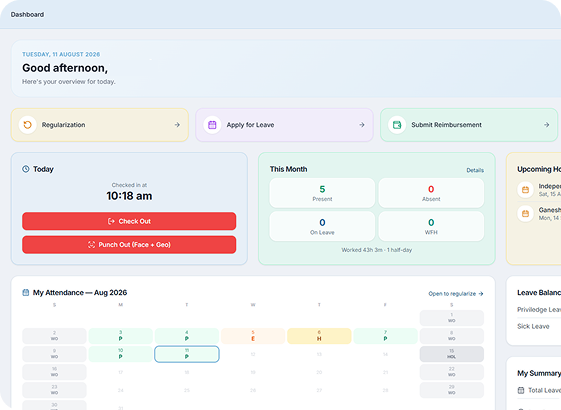The height and width of the screenshot is (410, 561).
Task: Click the arrow on the Regularization card
Action: (177, 125)
